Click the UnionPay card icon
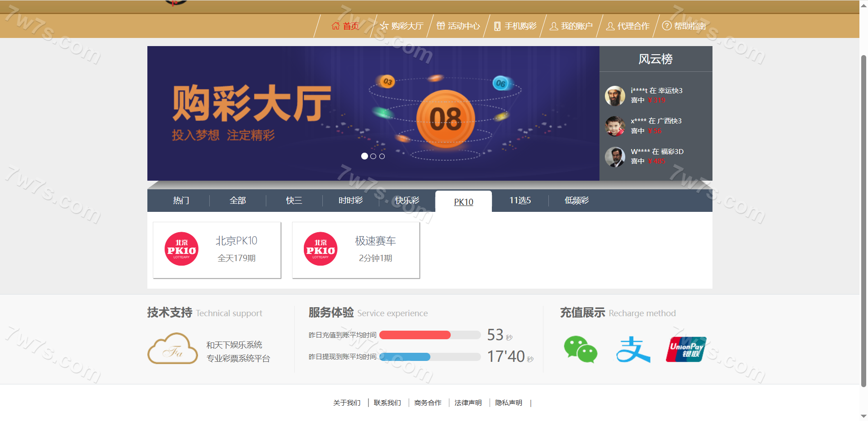The image size is (868, 421). (x=686, y=350)
